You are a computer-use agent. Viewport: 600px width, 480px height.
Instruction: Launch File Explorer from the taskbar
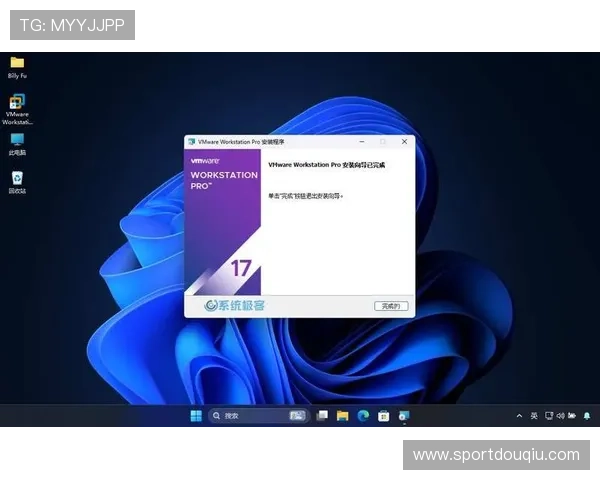coord(342,415)
